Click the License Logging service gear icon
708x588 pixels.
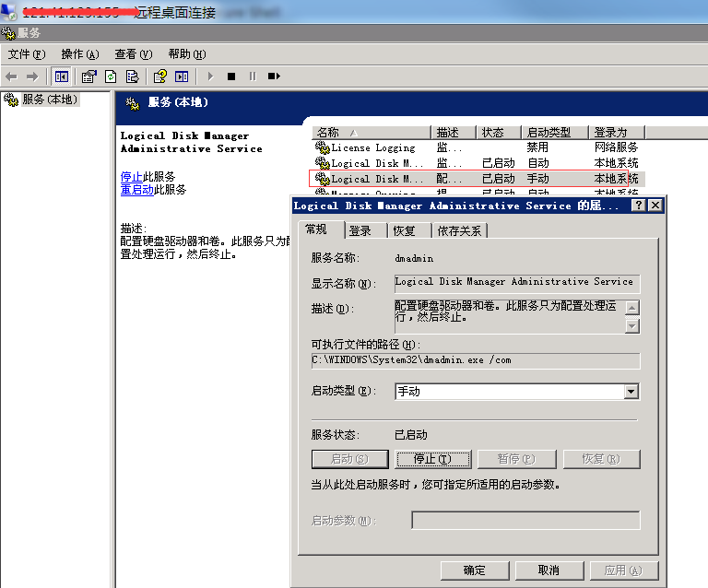[322, 147]
